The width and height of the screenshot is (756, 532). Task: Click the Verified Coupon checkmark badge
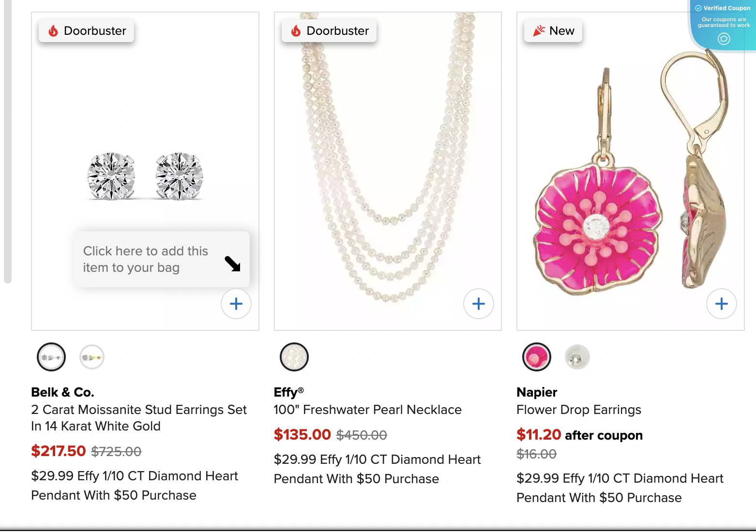click(x=698, y=8)
